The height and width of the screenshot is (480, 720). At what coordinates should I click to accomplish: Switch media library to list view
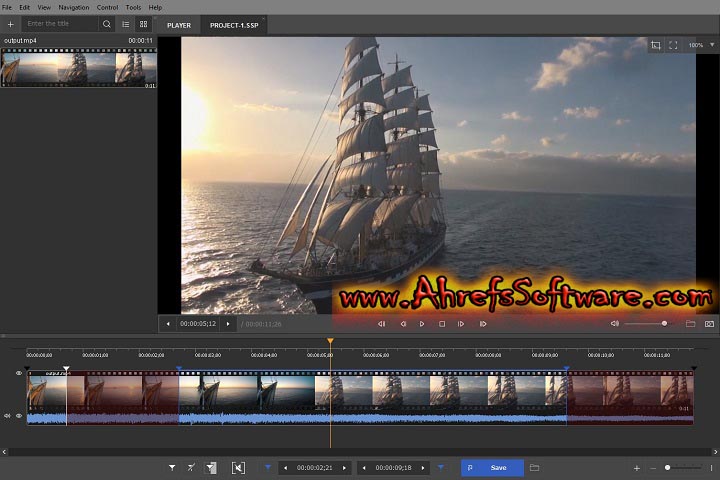point(126,23)
